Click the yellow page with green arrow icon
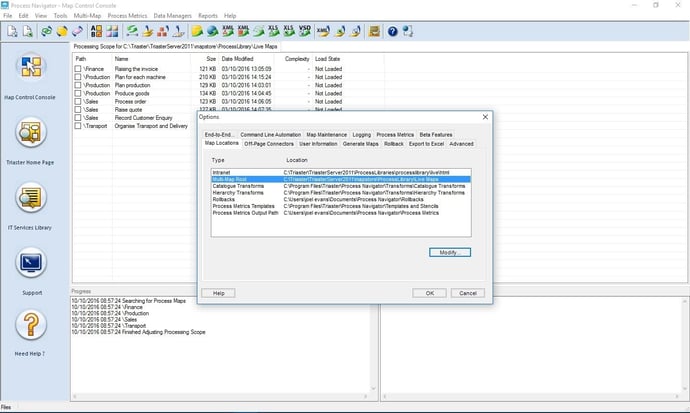 click(197, 31)
